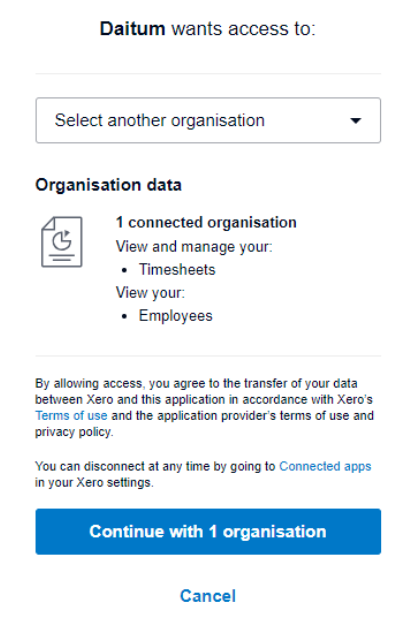The image size is (410, 625).
Task: Click the 1 connected organisation label
Action: pyautogui.click(x=206, y=222)
